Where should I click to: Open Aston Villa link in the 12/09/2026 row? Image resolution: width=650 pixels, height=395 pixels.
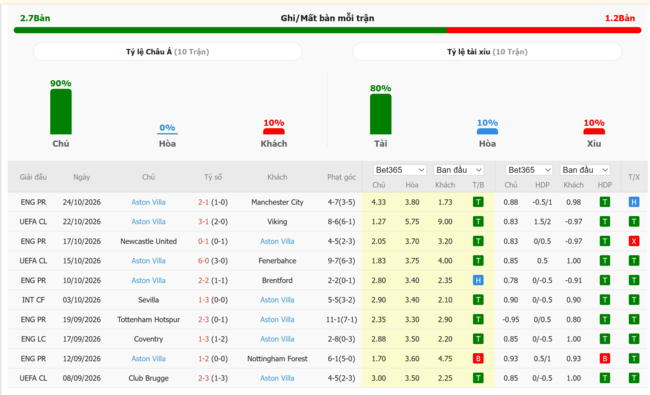pyautogui.click(x=148, y=359)
